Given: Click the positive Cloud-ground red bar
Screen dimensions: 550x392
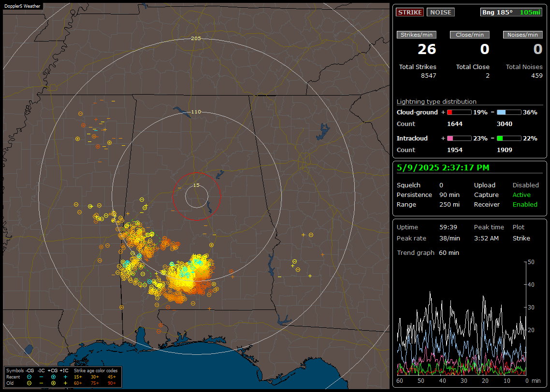Looking at the screenshot, I should pos(459,112).
